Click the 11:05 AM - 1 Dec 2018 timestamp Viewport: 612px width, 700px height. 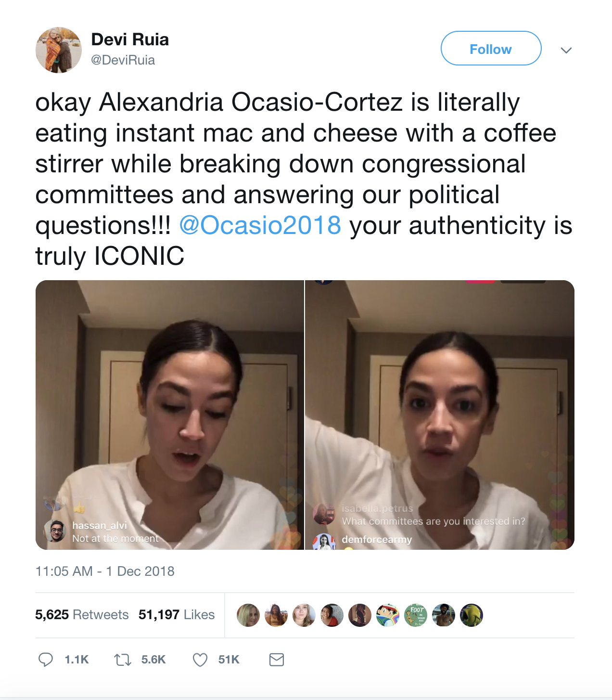coord(105,571)
